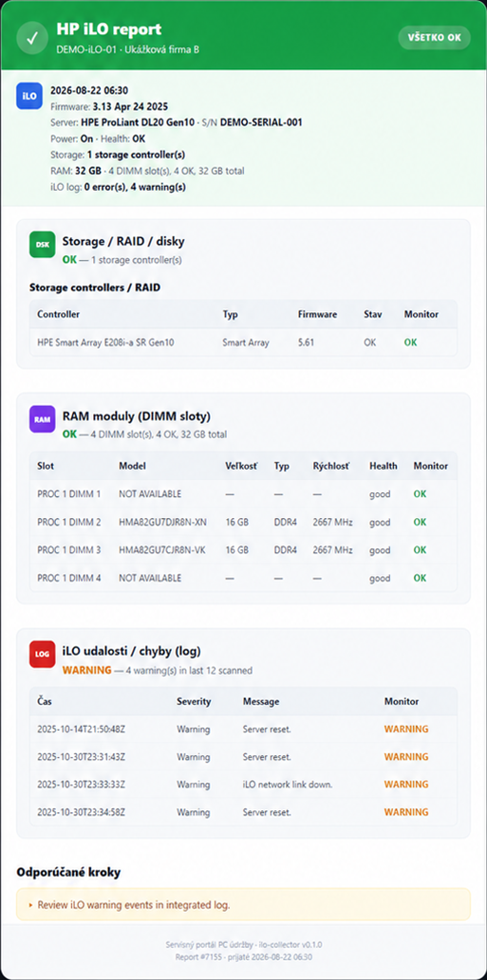
Task: Click the green DSK storage icon
Action: (43, 245)
